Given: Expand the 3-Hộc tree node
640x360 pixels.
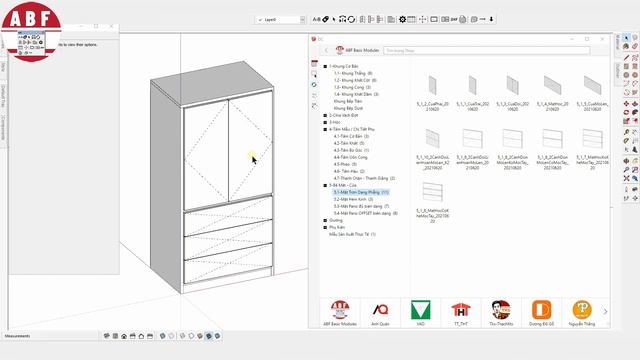Looking at the screenshot, I should tap(325, 122).
